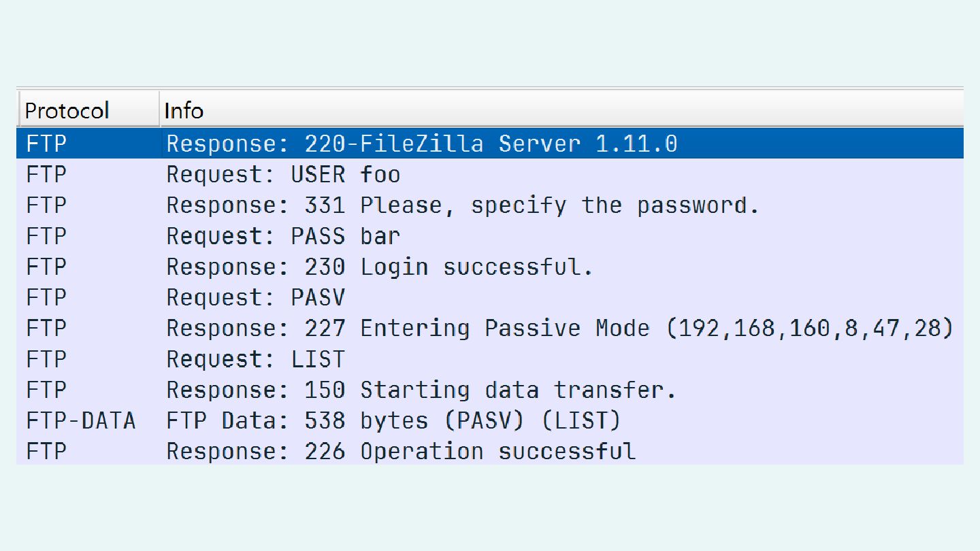This screenshot has width=980, height=551.
Task: Click the FTP protocol cell of the PASS bar row
Action: point(46,236)
